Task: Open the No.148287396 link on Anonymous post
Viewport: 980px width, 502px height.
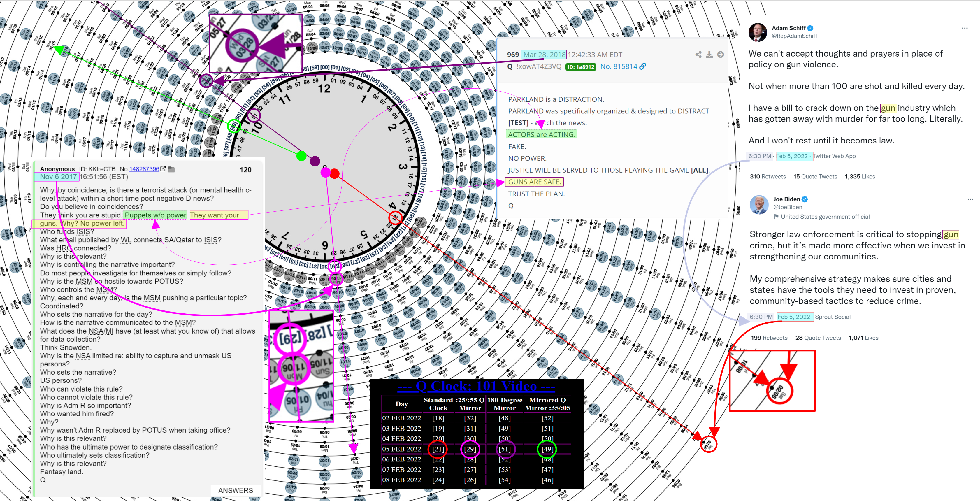Action: [144, 169]
